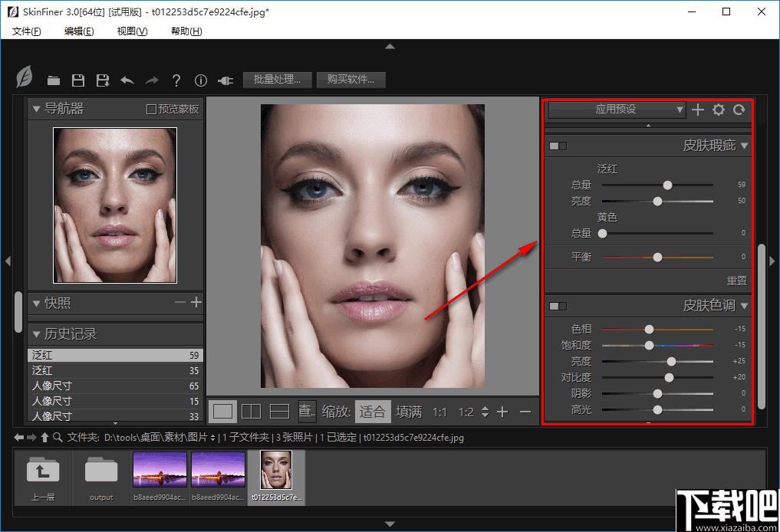Undo last action with back arrow

pos(127,80)
